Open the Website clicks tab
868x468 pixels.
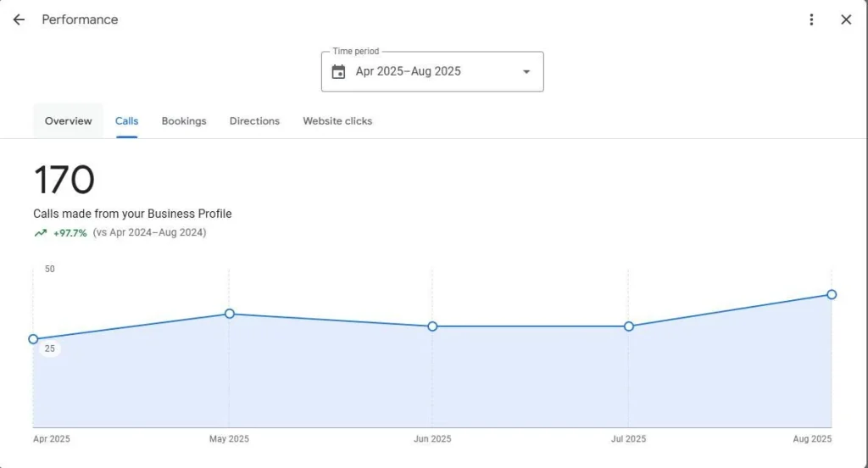click(x=337, y=120)
